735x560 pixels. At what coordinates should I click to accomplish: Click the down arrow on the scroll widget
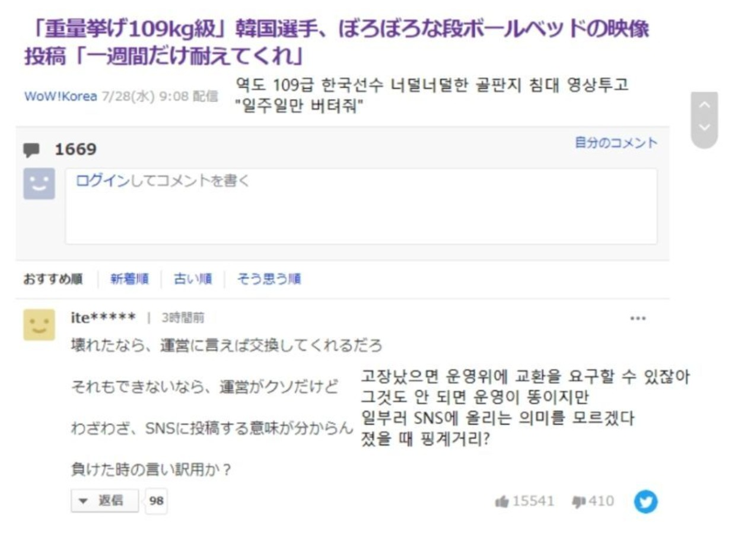coord(704,127)
